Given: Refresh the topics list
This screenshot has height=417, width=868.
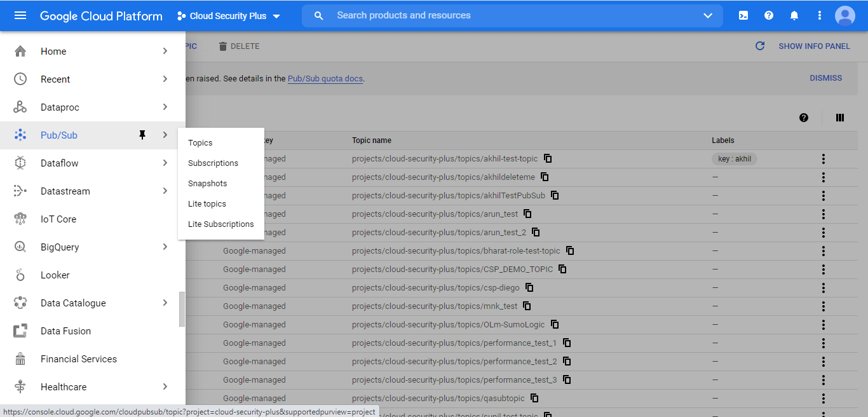Looking at the screenshot, I should (760, 46).
